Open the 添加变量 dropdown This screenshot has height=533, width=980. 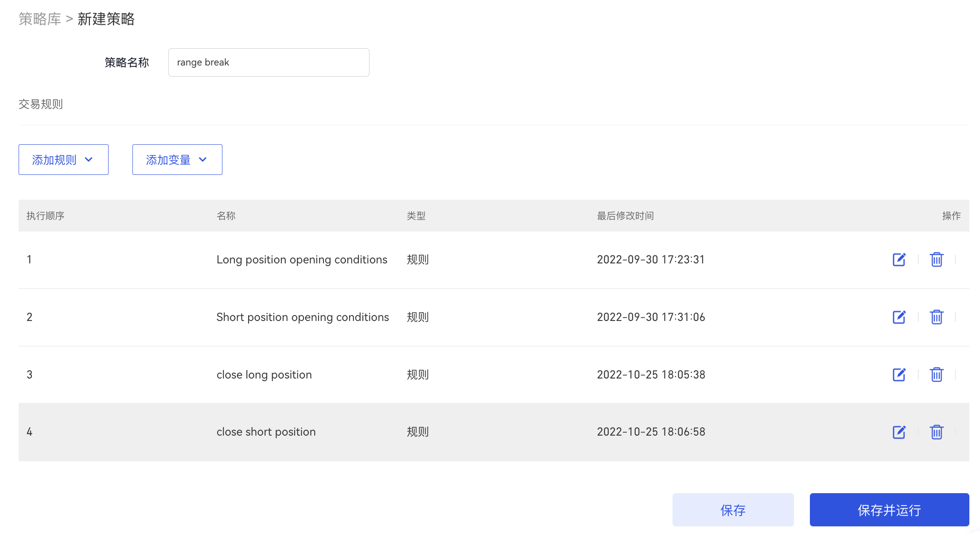[x=177, y=160]
